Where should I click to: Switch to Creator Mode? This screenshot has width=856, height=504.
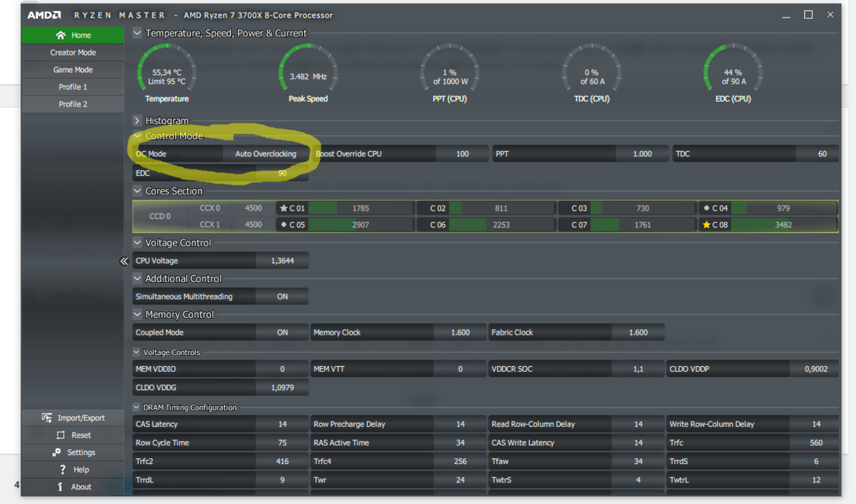73,52
